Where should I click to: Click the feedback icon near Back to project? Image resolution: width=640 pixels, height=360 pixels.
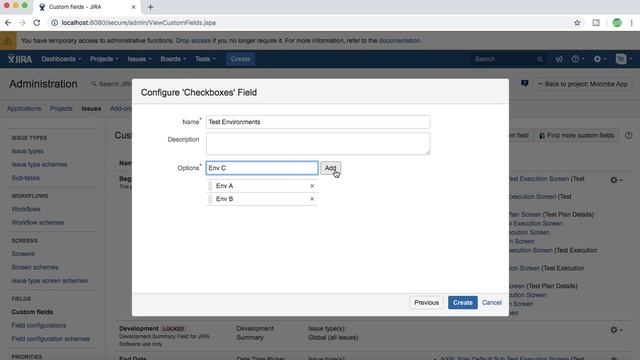point(524,84)
